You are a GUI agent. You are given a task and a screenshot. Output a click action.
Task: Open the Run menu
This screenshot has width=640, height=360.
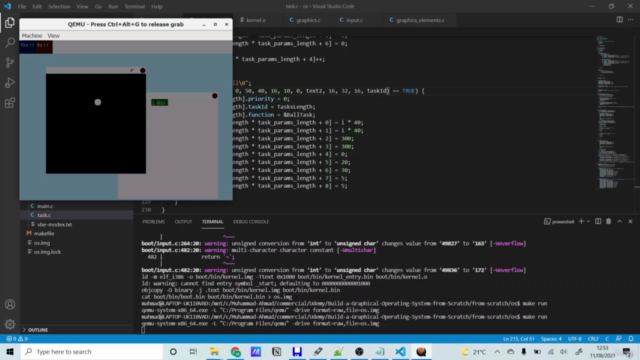[113, 7]
